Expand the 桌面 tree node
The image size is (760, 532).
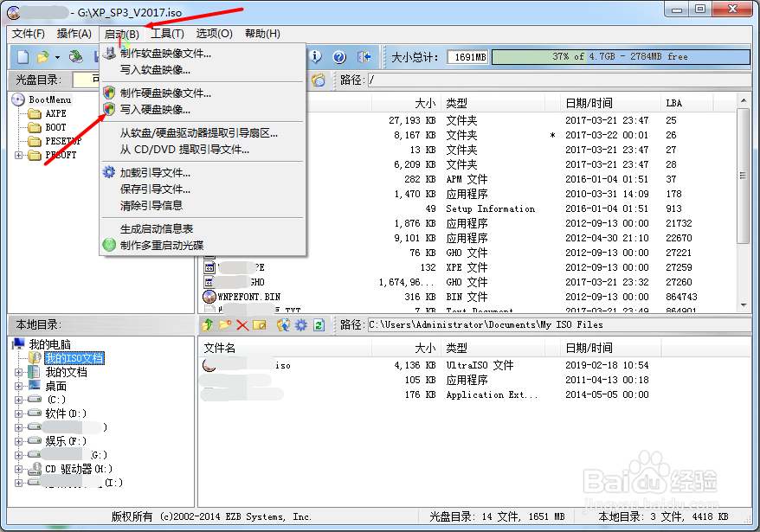18,386
